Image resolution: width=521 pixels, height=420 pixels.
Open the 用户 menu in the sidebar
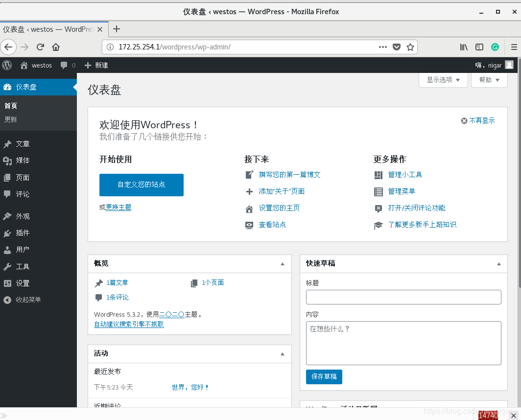point(38,250)
